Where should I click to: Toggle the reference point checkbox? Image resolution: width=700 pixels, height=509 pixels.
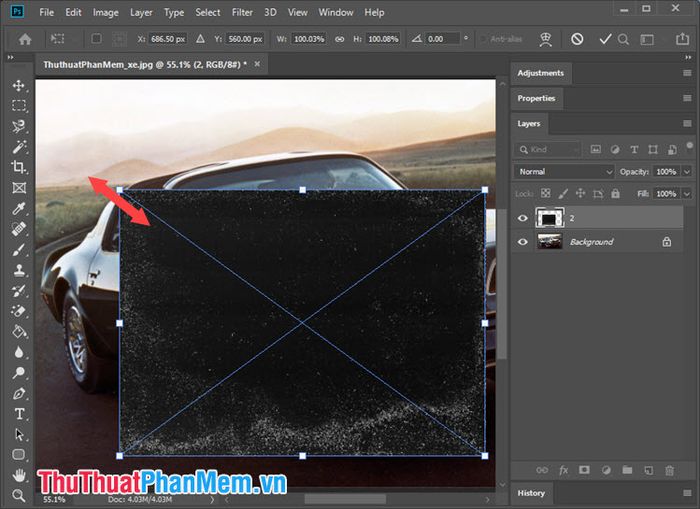click(x=96, y=39)
